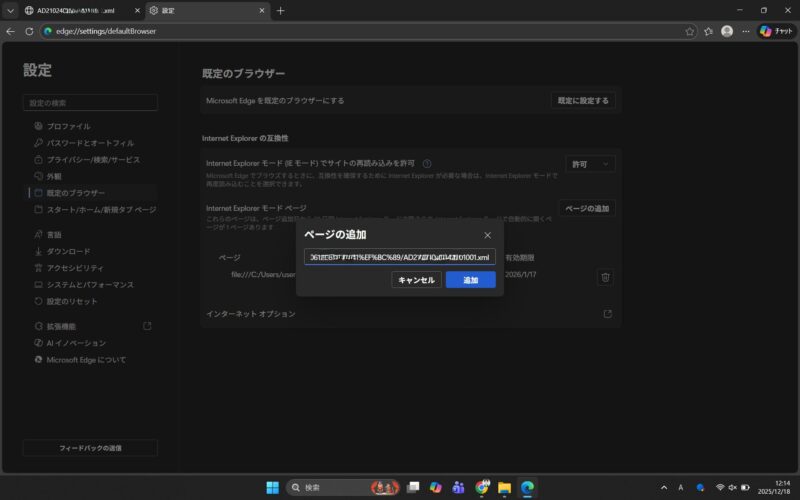Click the taskbar 検索 box

(342, 487)
